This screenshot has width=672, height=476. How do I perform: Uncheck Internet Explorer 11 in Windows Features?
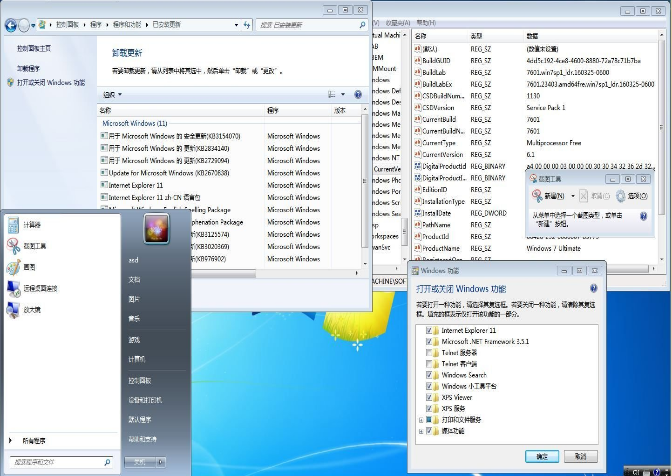pos(429,330)
